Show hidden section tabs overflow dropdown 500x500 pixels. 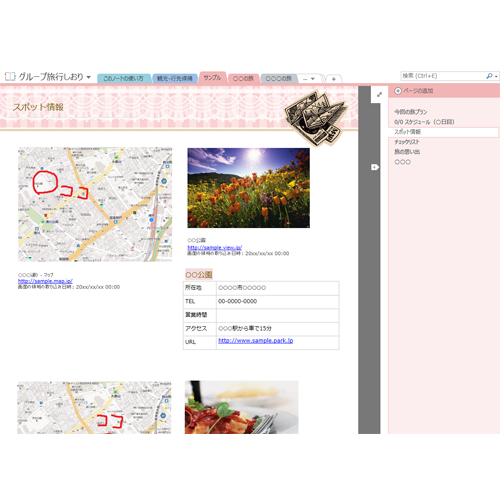point(309,79)
